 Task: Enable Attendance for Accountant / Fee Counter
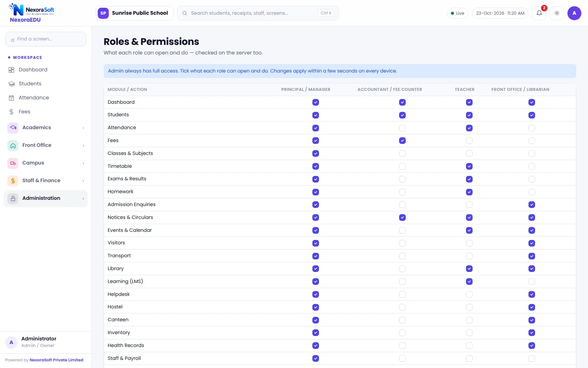pyautogui.click(x=402, y=128)
